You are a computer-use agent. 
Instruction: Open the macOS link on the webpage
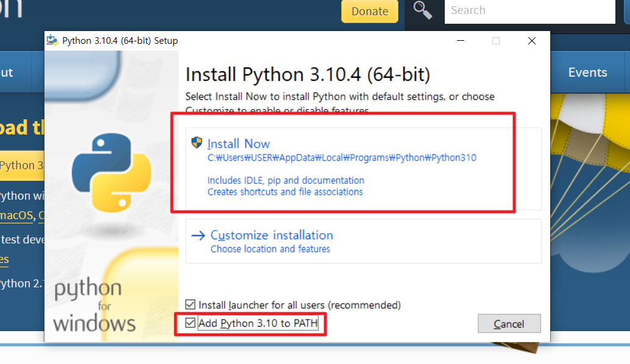16,215
